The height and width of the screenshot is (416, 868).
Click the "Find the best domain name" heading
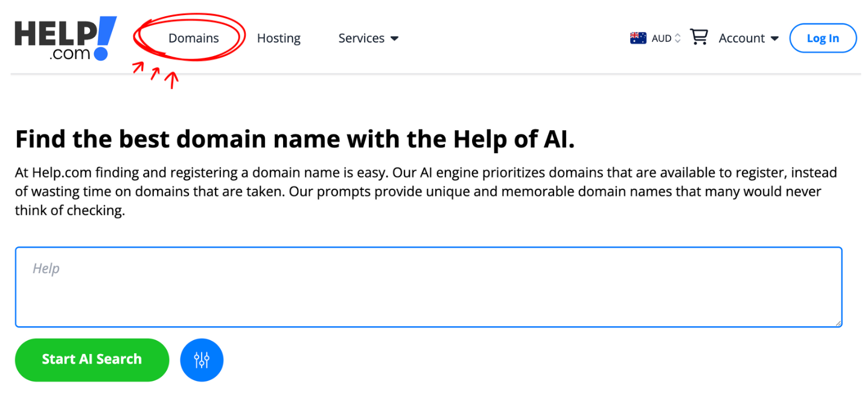[295, 139]
